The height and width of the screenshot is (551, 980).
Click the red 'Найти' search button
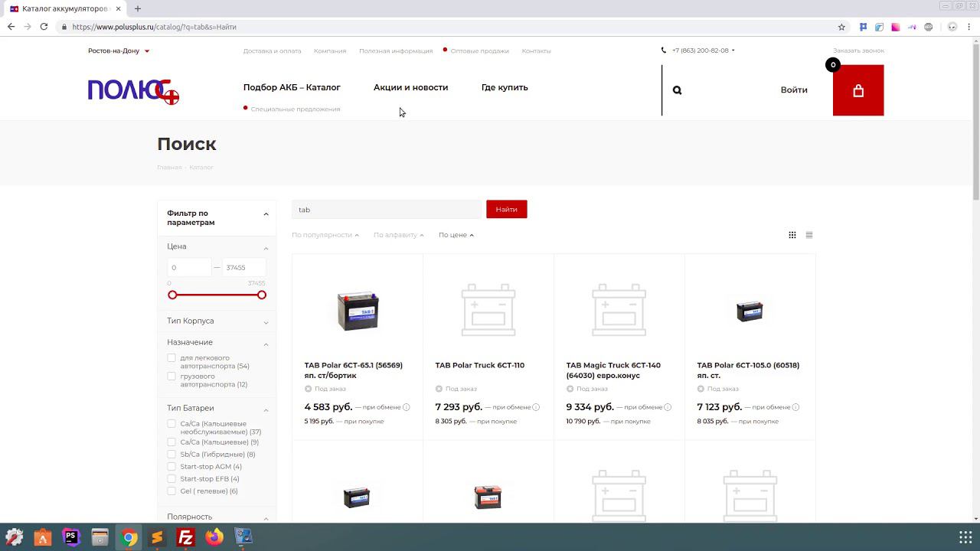pos(506,210)
